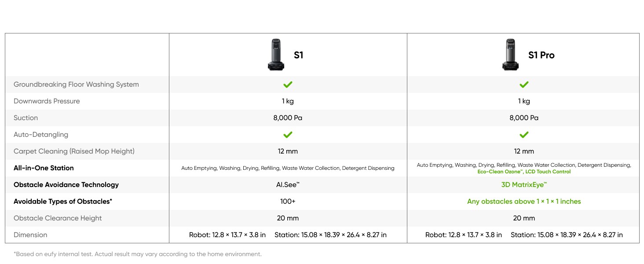Click the S1 Pro robot vacuum image

click(510, 55)
